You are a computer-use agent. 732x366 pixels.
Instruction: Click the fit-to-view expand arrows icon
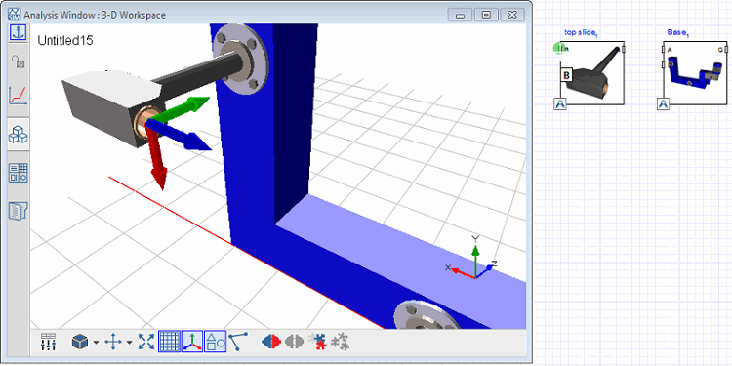click(x=146, y=342)
